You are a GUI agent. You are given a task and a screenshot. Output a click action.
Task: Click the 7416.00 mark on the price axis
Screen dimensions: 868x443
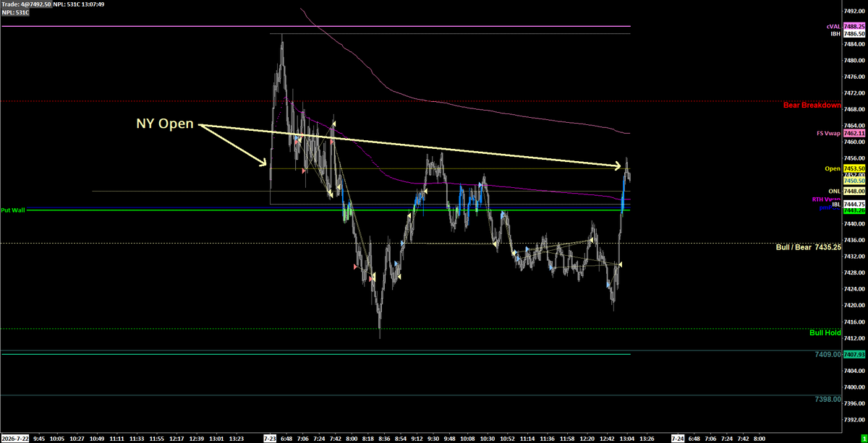coord(855,322)
